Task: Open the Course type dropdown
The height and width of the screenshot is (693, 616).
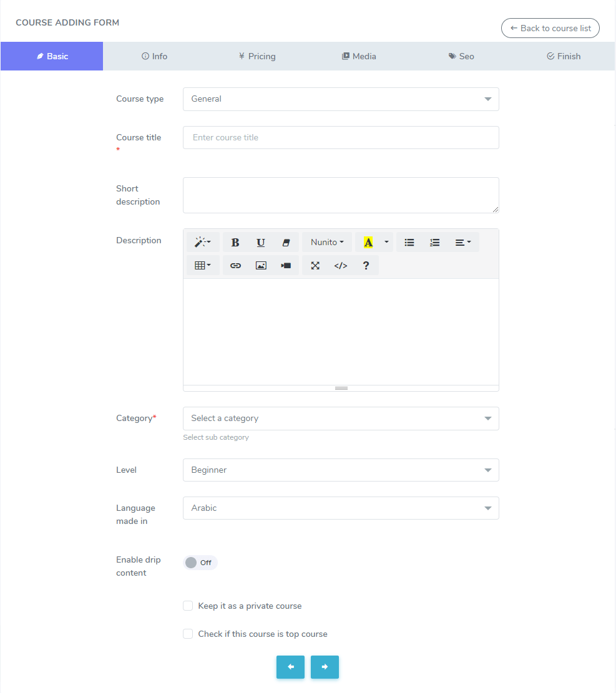Action: click(x=341, y=99)
